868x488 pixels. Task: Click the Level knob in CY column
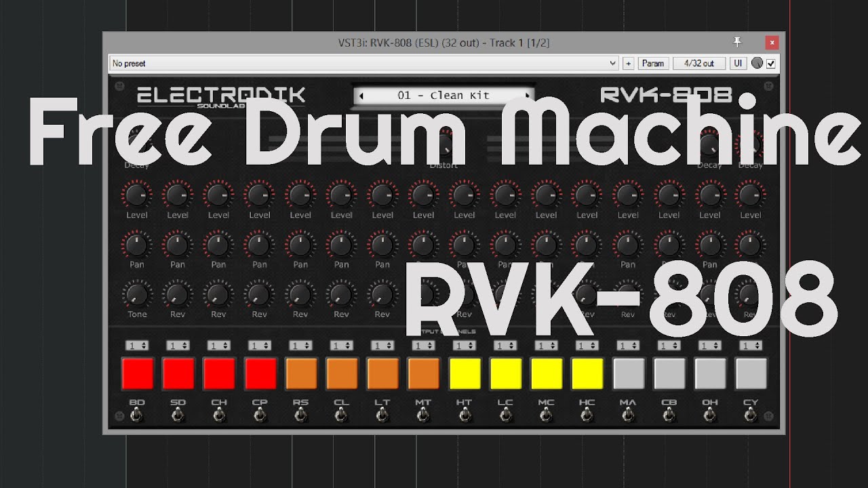pyautogui.click(x=750, y=195)
